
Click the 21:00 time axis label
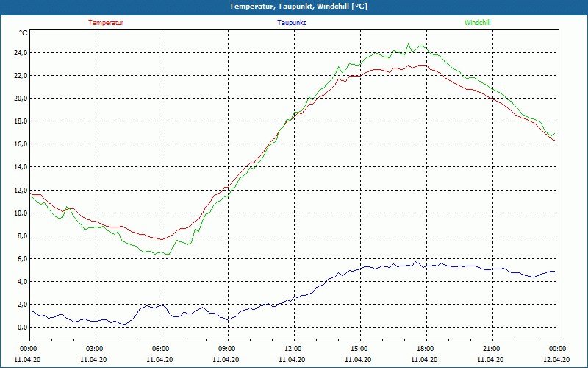491,349
